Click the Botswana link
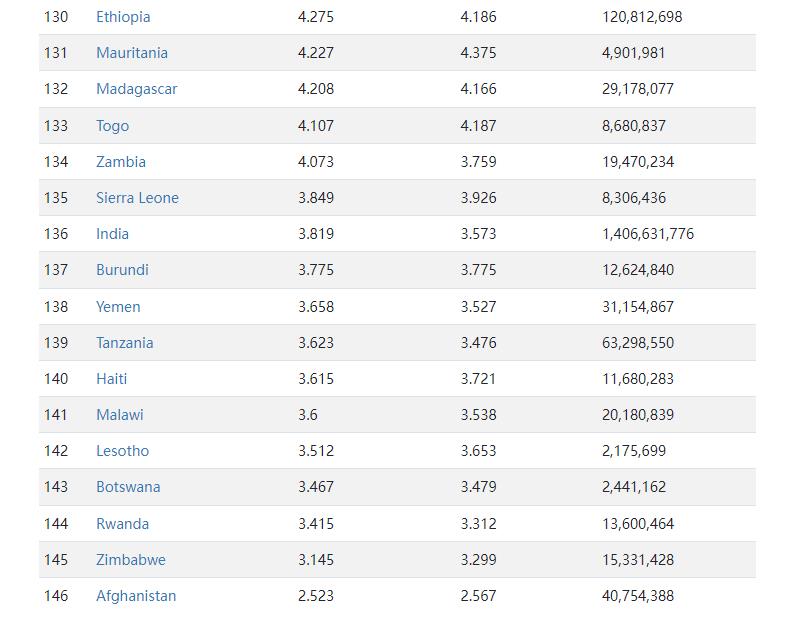Image resolution: width=795 pixels, height=627 pixels. pyautogui.click(x=128, y=487)
